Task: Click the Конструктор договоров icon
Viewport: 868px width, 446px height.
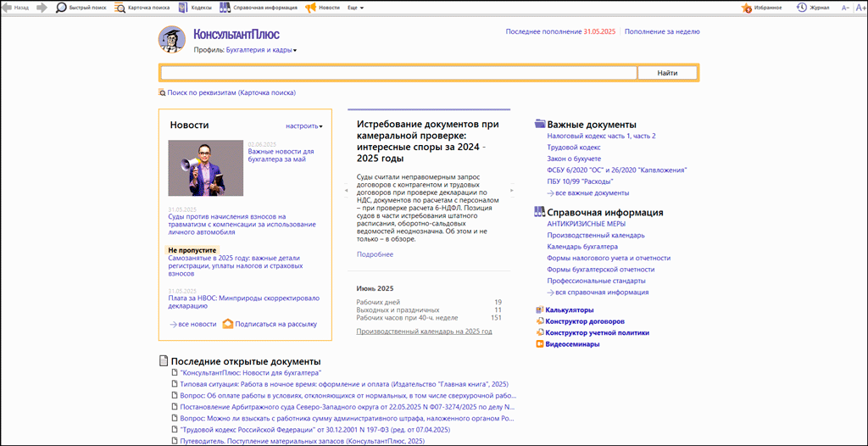Action: point(540,321)
